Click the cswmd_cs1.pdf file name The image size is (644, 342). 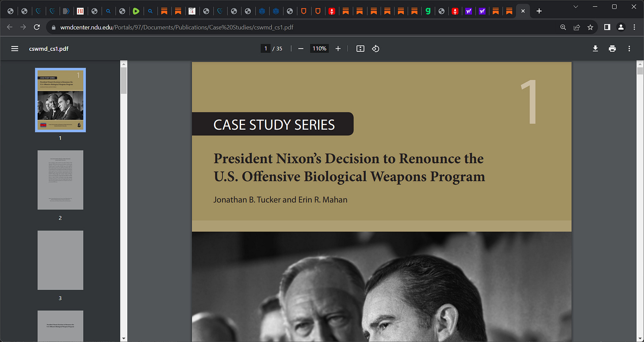tap(49, 49)
